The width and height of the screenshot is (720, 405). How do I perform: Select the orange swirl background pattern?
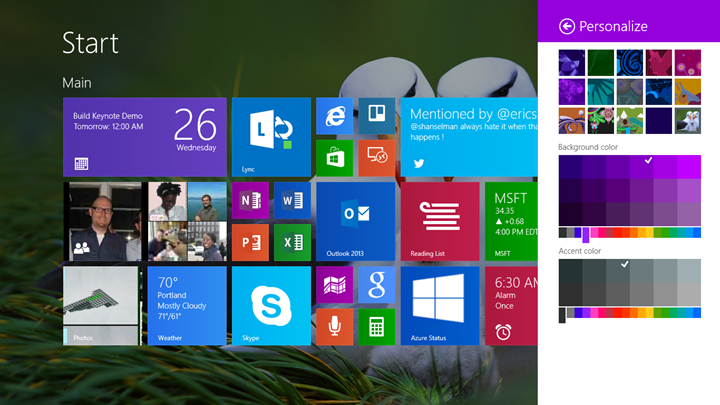(572, 121)
